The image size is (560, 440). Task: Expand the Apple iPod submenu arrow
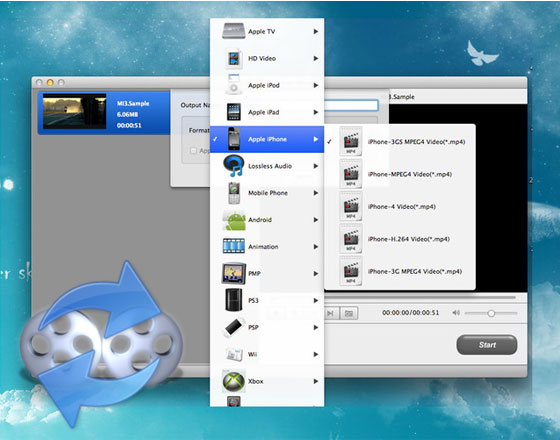(316, 85)
